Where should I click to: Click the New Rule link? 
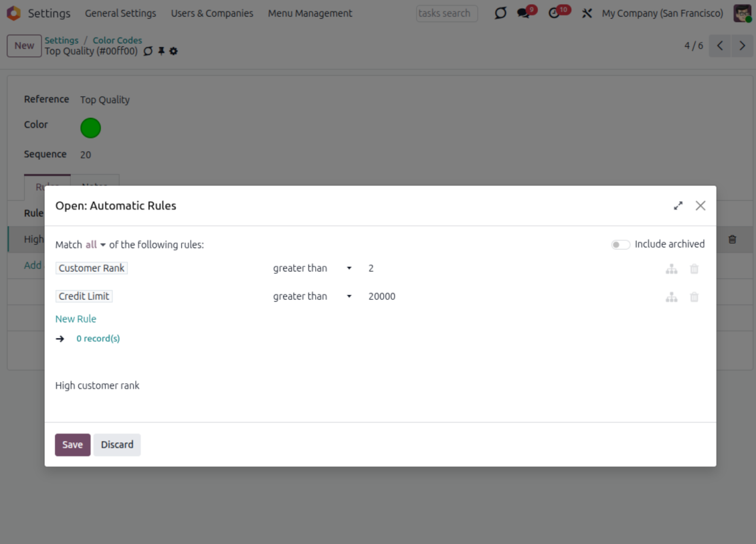point(76,319)
